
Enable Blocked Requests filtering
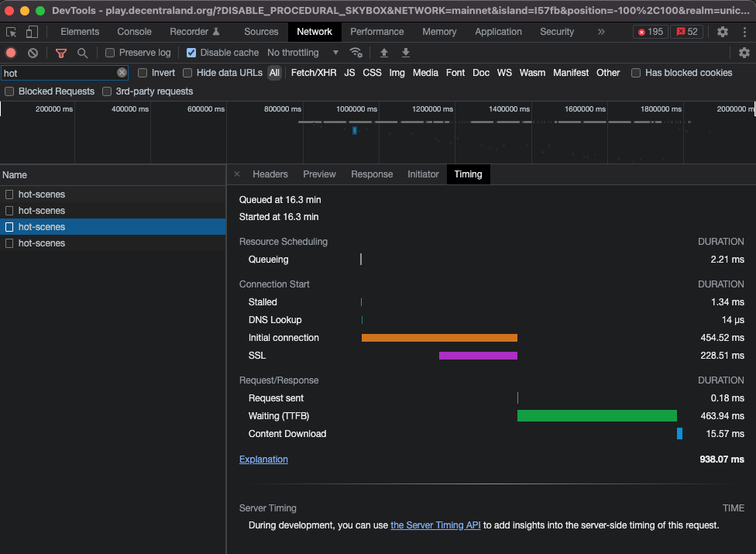8,91
